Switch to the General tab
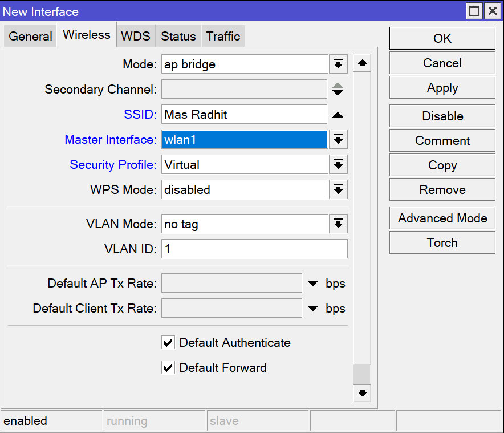The image size is (504, 433). click(x=30, y=36)
